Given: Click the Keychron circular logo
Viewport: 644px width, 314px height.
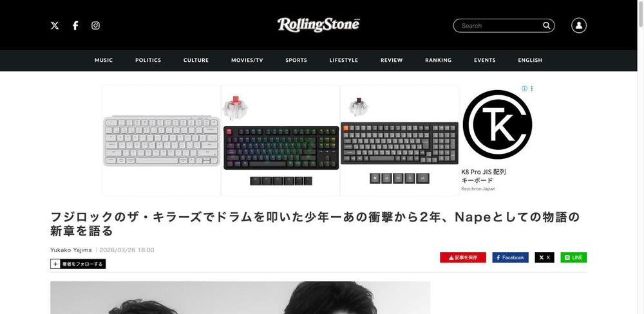Looking at the screenshot, I should point(497,124).
